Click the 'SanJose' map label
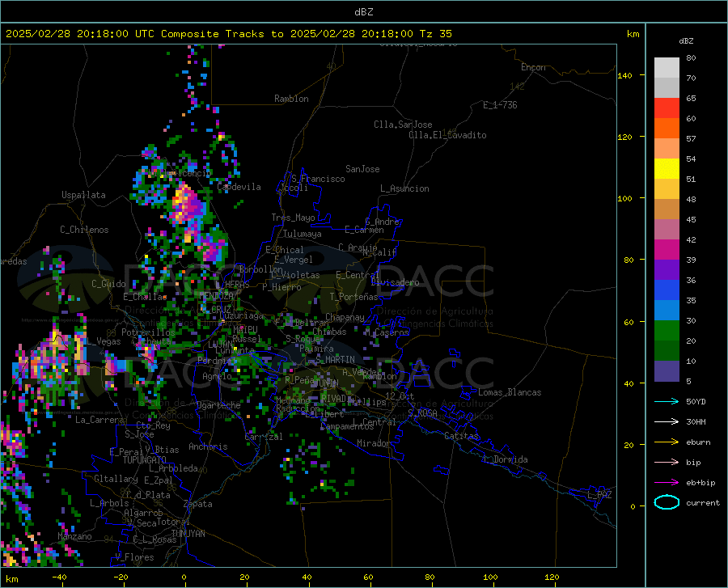 click(x=362, y=169)
